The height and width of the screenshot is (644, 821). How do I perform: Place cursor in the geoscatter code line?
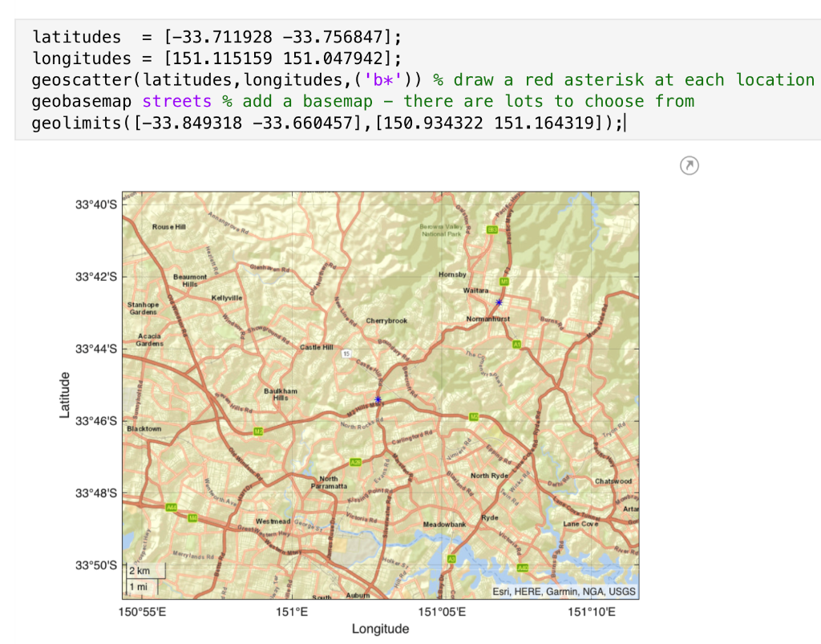(423, 79)
